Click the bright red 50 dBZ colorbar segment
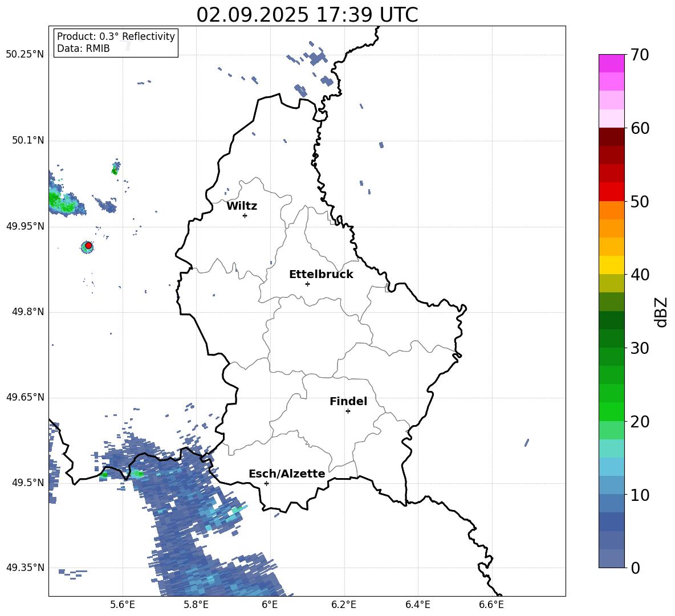The width and height of the screenshot is (675, 616). [x=611, y=192]
